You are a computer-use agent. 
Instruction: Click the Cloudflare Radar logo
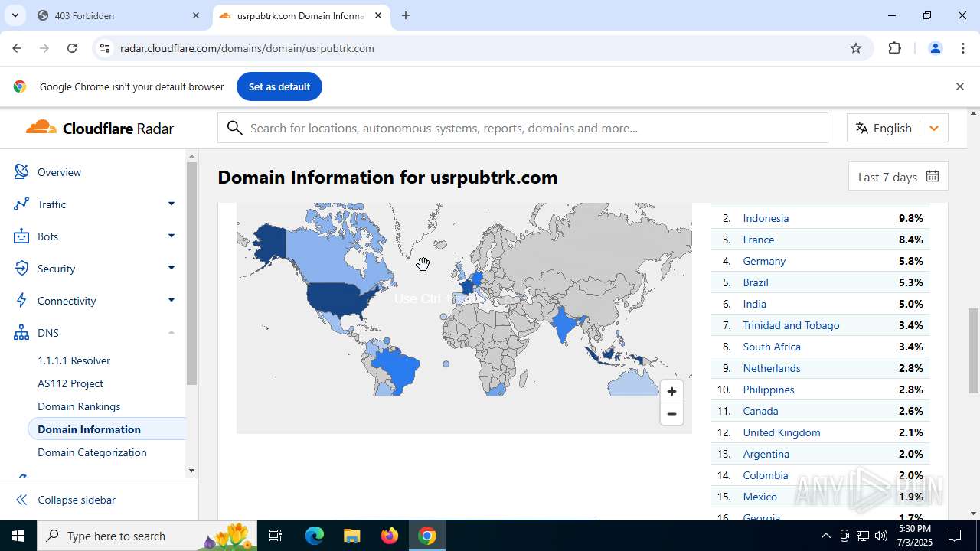point(100,128)
